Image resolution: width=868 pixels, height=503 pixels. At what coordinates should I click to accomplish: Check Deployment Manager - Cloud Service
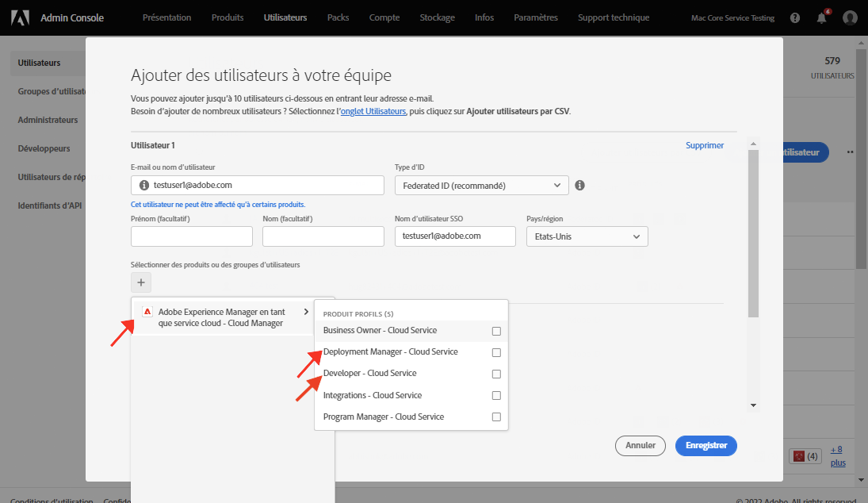[496, 352]
